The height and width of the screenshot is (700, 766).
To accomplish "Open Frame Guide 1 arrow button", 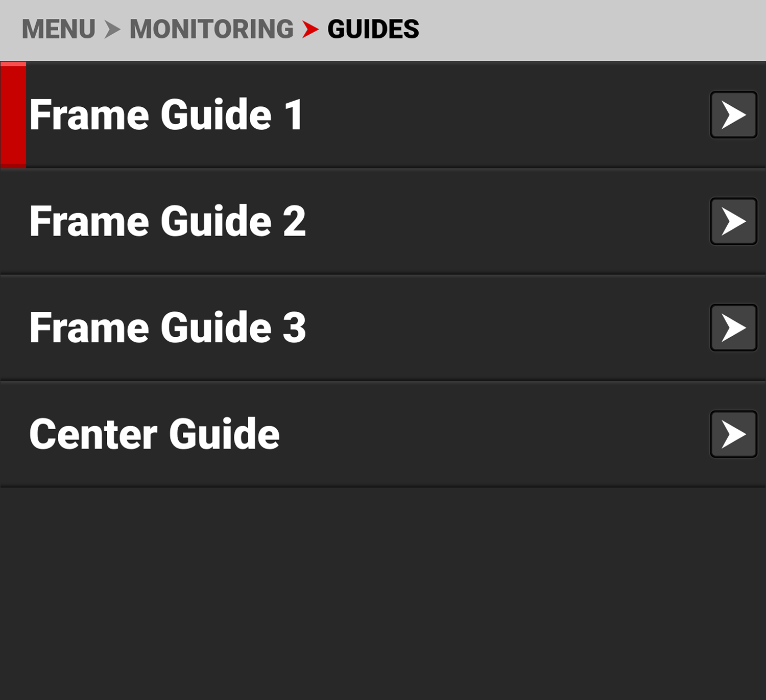I will pos(733,115).
